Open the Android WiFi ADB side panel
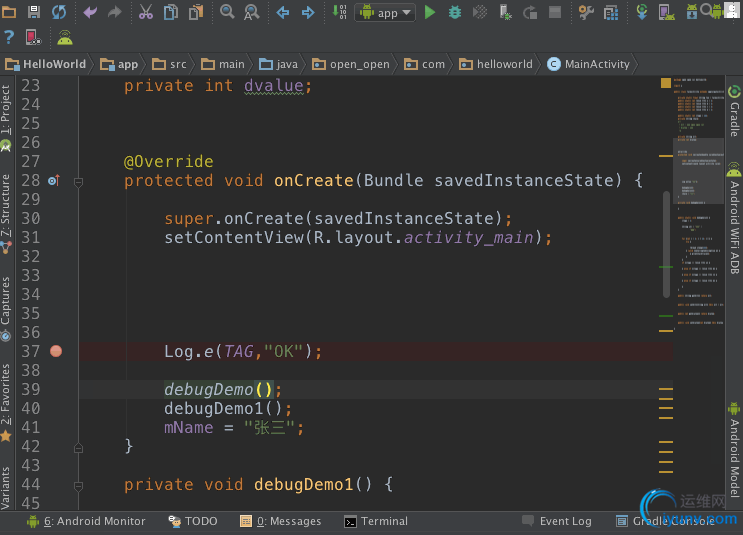743x535 pixels. point(734,218)
